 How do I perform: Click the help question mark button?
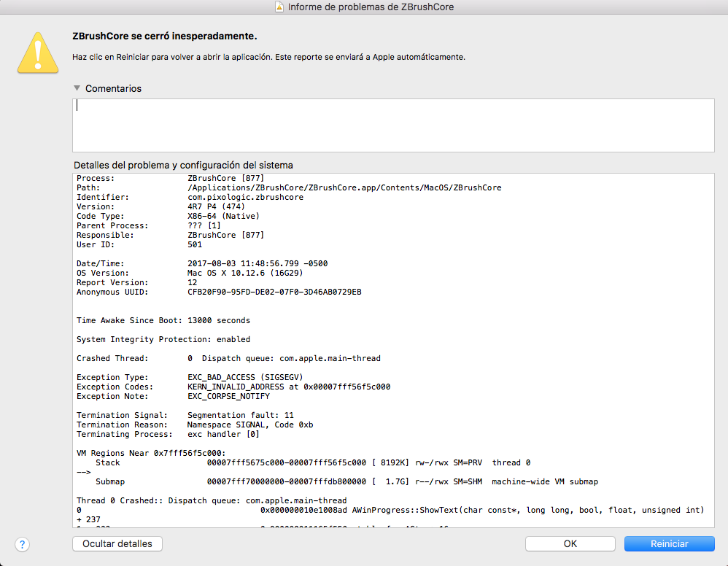coord(22,544)
